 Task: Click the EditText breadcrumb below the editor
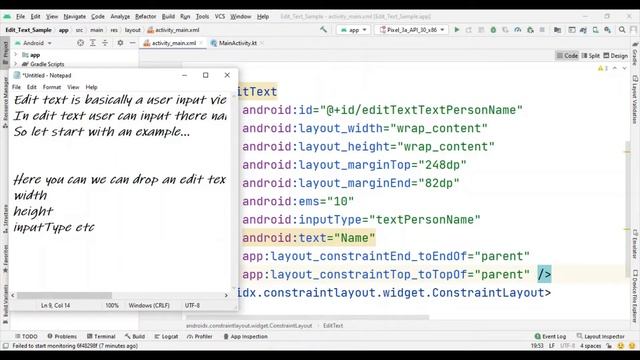tap(333, 326)
